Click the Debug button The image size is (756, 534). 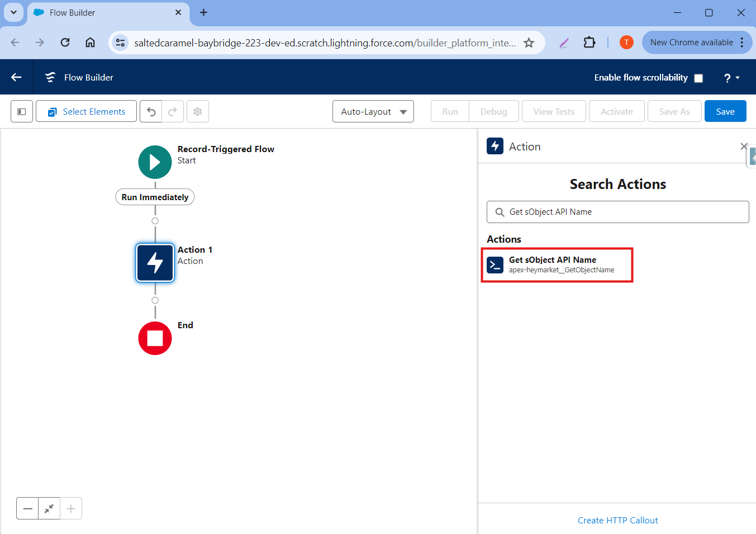point(494,111)
